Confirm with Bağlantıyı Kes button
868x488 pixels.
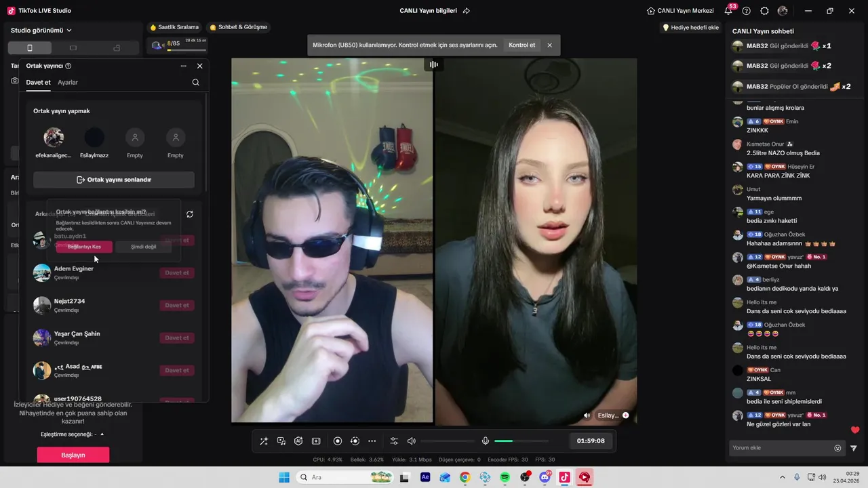tap(84, 247)
